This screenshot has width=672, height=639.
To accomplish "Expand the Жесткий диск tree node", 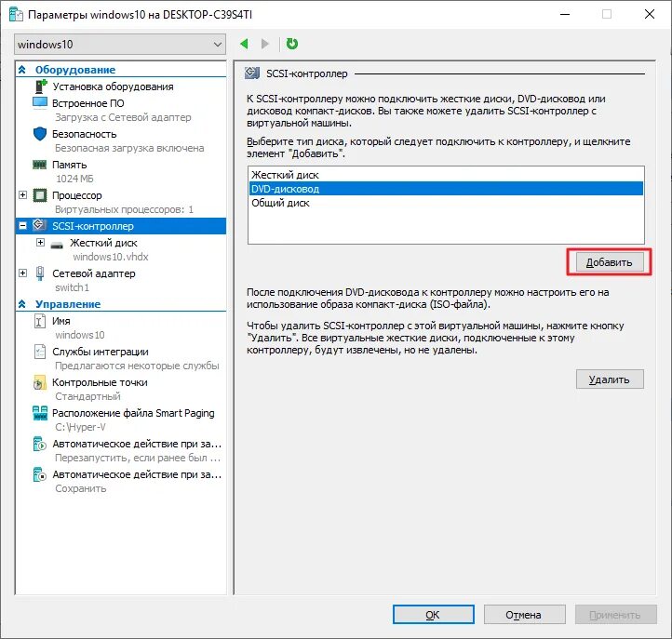I will [x=40, y=243].
